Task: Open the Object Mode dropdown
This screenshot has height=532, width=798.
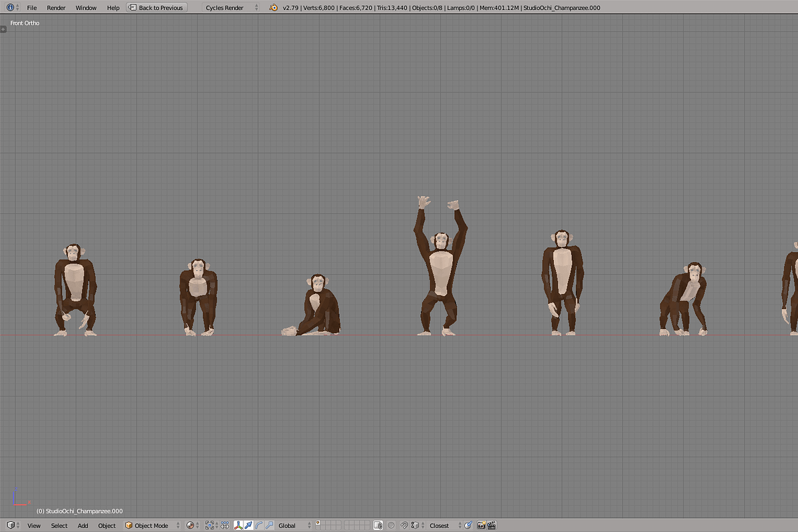Action: coord(152,525)
